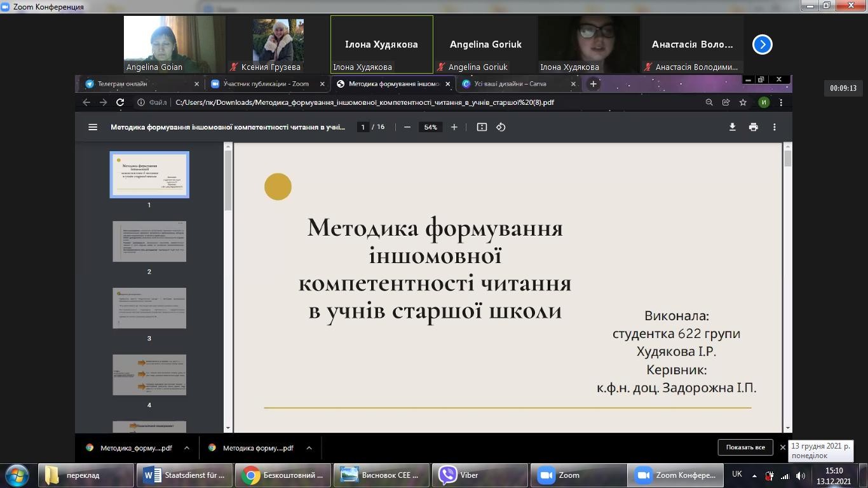Click the Показать все downloads button
Screen dimensions: 868x488
(745, 447)
